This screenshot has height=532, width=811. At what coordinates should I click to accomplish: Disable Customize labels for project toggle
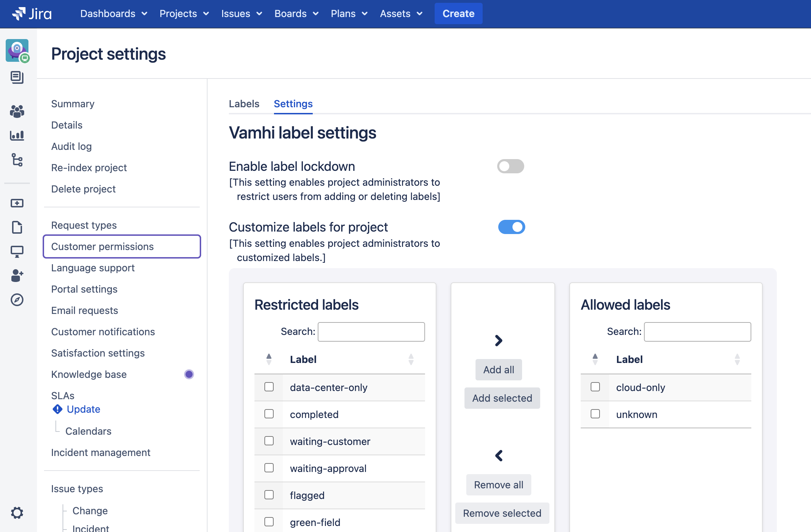point(511,227)
